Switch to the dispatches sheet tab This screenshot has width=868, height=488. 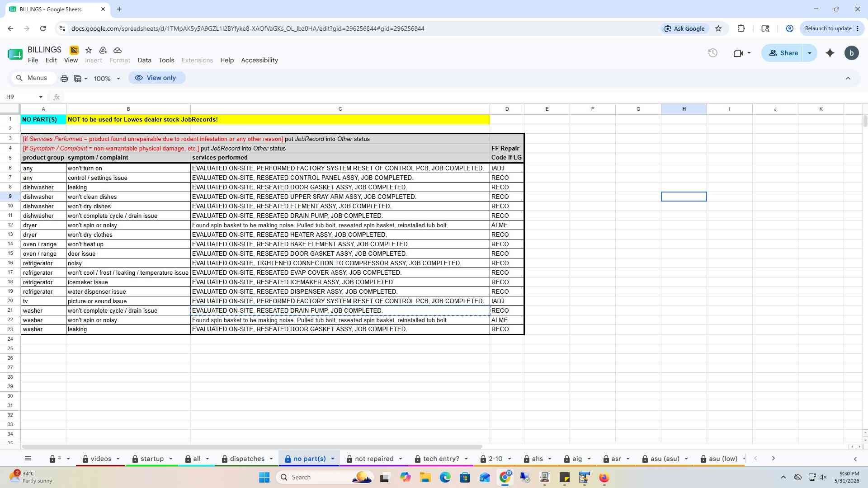tap(247, 459)
